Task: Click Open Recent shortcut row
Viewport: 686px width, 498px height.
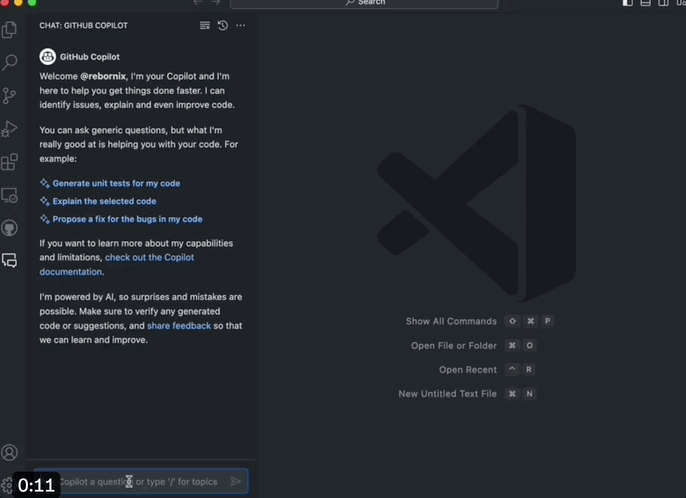Action: [x=487, y=370]
